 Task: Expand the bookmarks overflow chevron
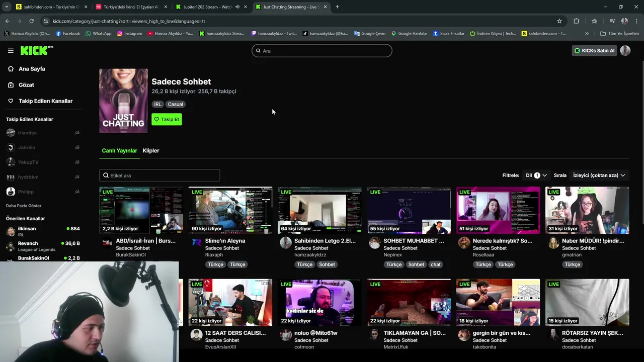(x=587, y=34)
